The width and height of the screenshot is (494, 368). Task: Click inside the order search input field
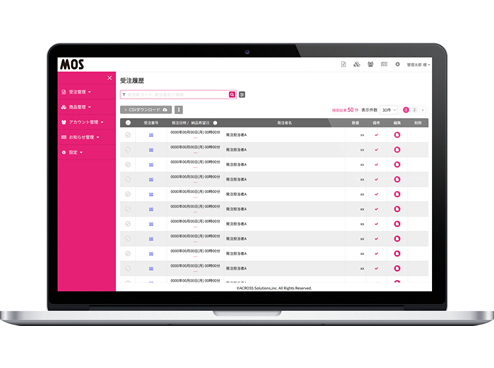(x=175, y=95)
